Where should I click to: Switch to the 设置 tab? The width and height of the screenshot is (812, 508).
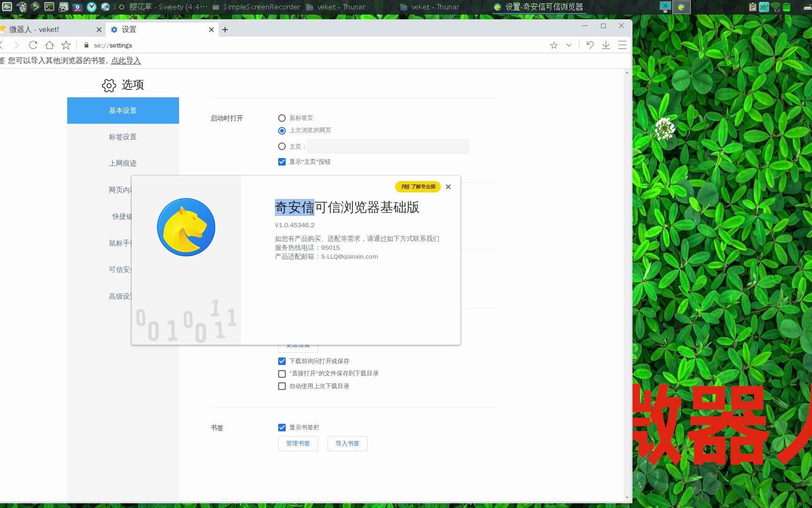point(162,29)
